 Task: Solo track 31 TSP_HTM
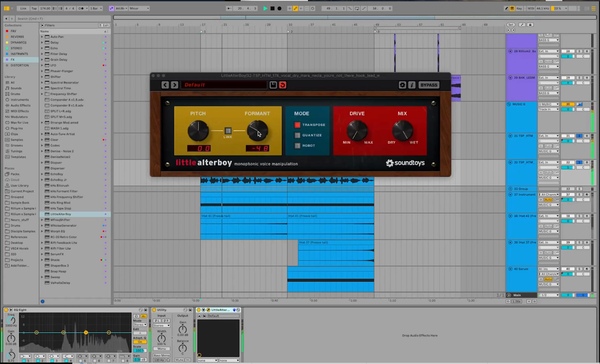tap(579, 136)
